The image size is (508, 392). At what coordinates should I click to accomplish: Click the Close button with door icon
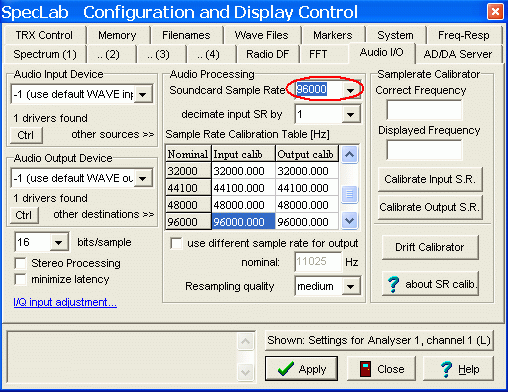pos(381,369)
